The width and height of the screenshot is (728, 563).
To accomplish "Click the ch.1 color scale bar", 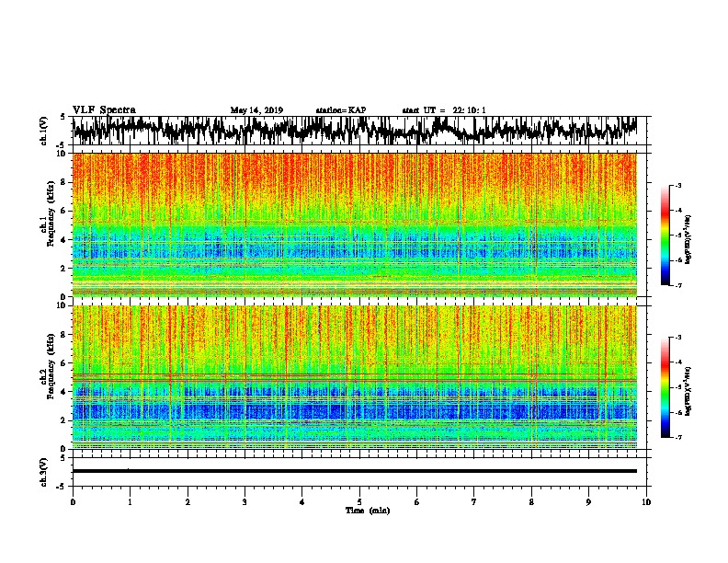I will click(665, 236).
